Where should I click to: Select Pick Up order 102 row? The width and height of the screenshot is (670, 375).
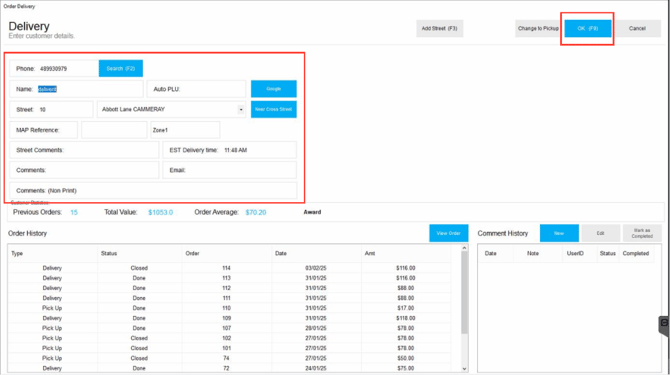[229, 338]
